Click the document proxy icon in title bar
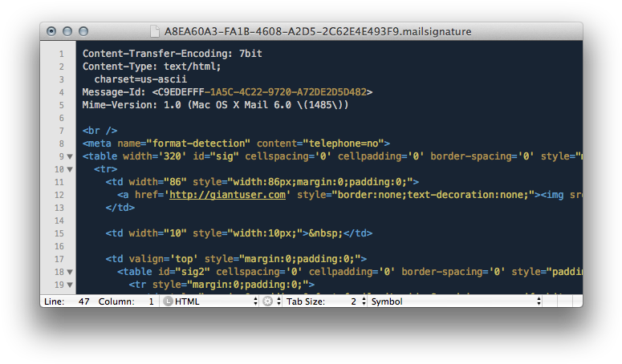Viewport: 622px width, 364px height. coord(154,31)
